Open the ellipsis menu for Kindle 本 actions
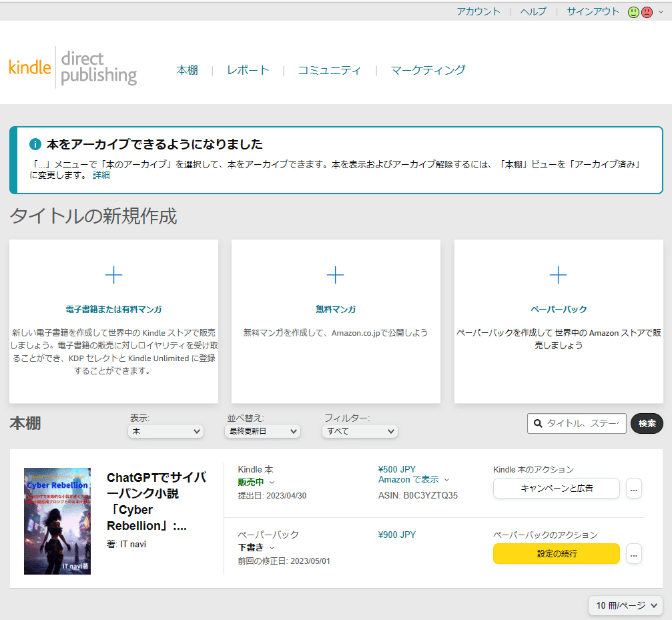The image size is (672, 620). coord(634,489)
